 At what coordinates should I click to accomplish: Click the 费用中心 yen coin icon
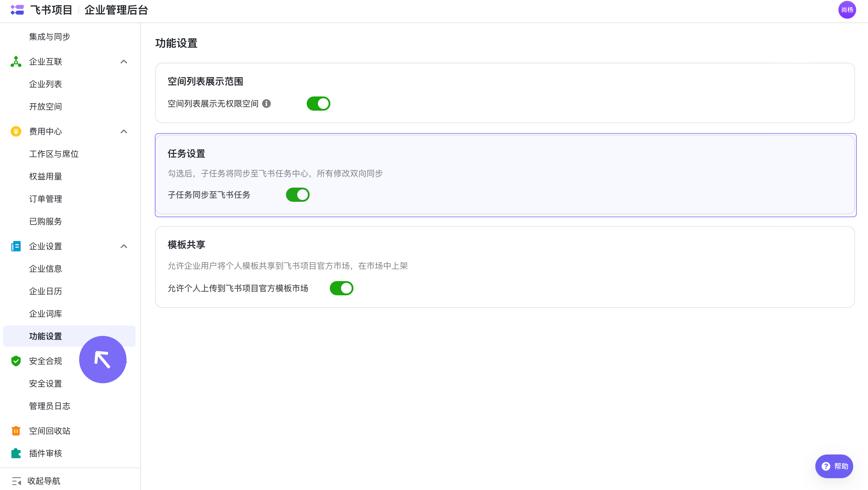(16, 131)
